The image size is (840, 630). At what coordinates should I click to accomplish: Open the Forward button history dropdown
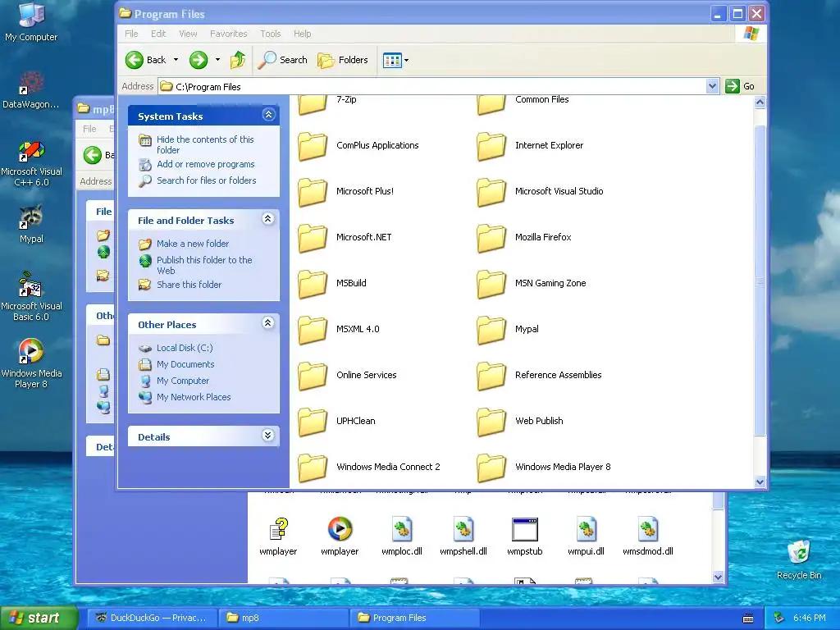pyautogui.click(x=217, y=60)
